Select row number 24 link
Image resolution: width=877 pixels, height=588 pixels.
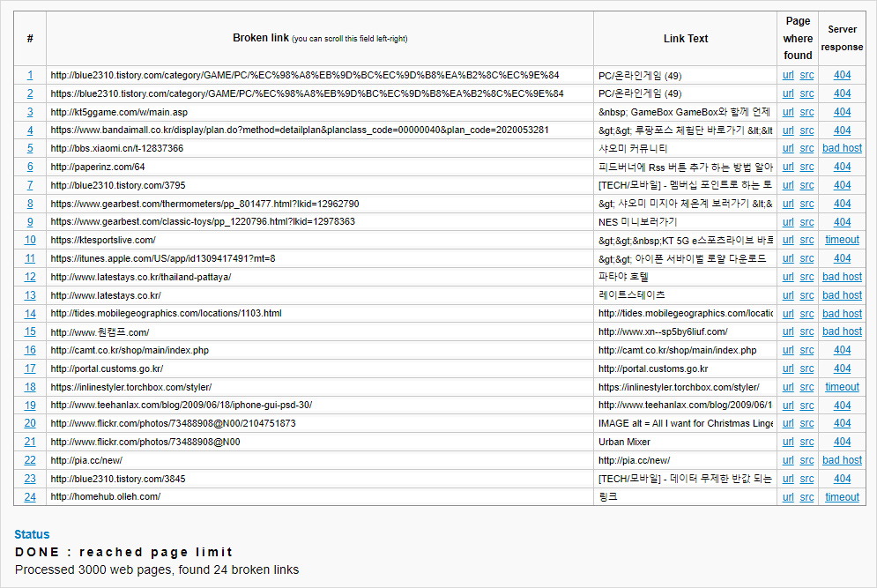[x=30, y=497]
